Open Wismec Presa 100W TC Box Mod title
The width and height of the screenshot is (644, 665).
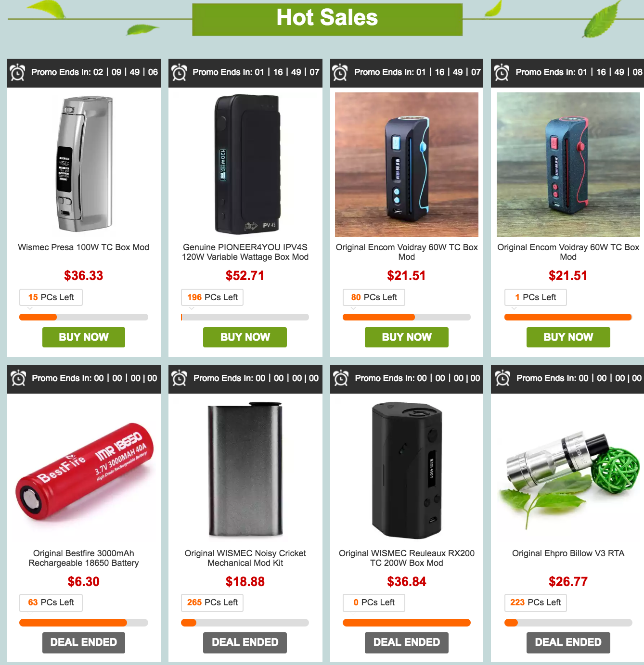click(x=84, y=247)
